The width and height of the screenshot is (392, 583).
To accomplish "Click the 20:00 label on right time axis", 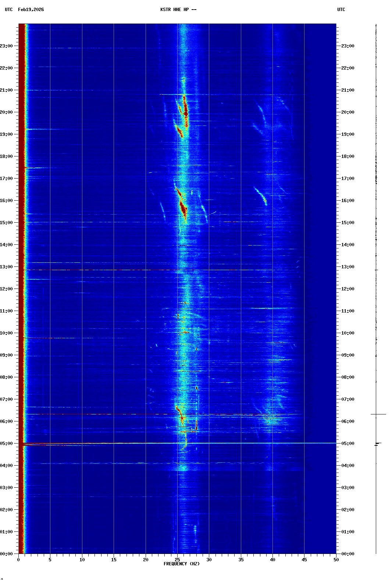I will coord(348,112).
